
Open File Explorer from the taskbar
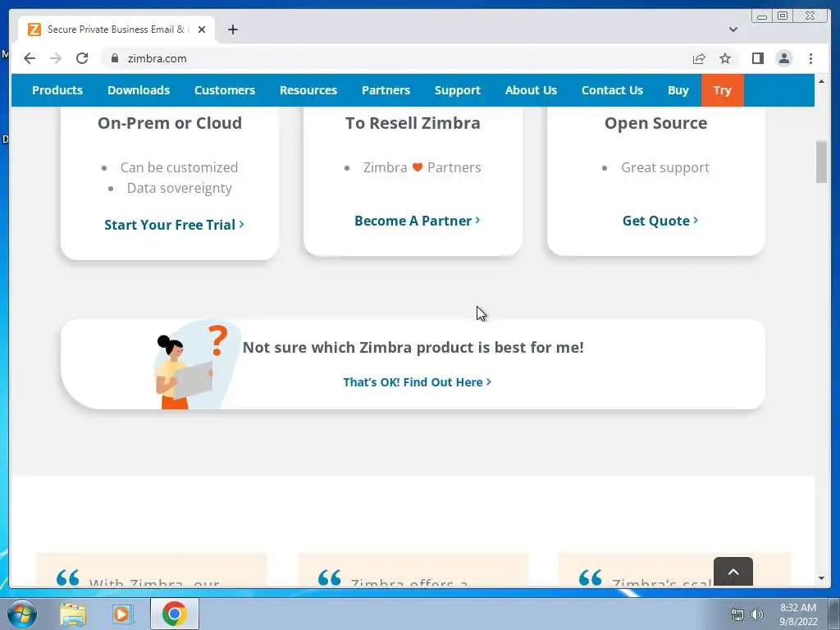click(73, 614)
